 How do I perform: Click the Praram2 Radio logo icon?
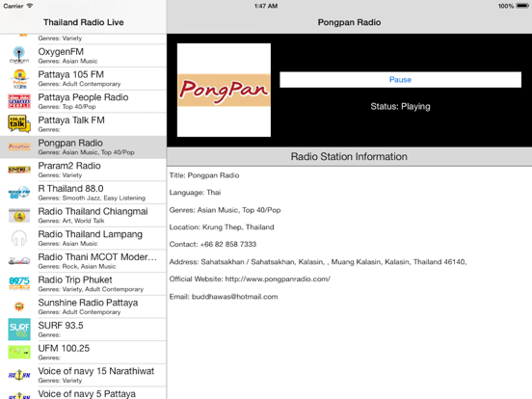point(19,170)
